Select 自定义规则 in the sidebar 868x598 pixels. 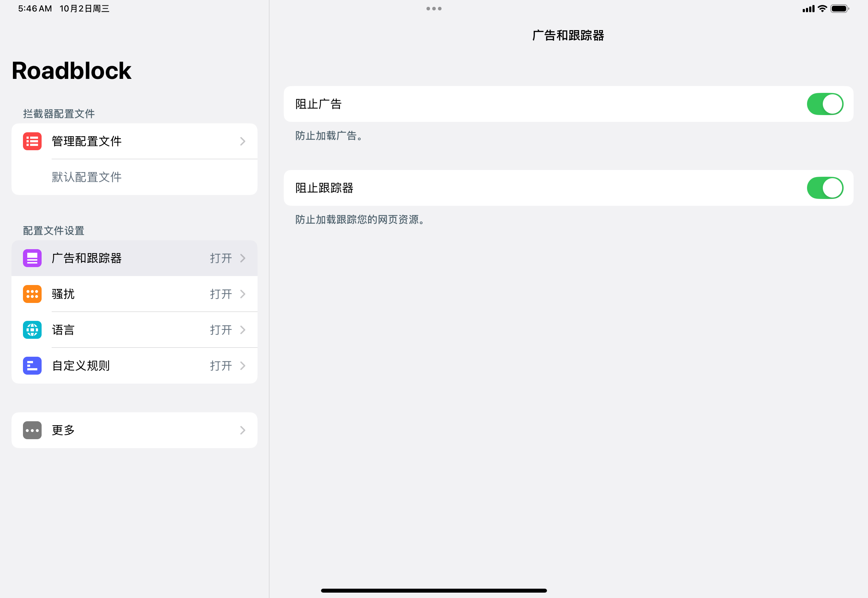[135, 366]
